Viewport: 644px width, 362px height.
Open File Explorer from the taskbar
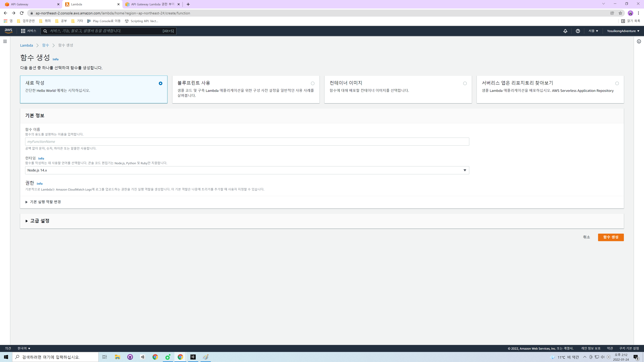coord(117,357)
